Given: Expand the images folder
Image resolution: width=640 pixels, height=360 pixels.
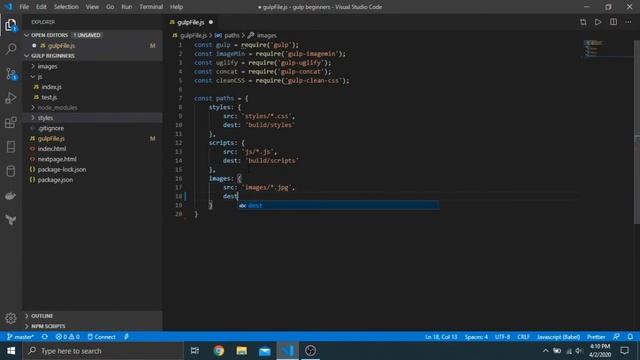Looking at the screenshot, I should (x=92, y=66).
